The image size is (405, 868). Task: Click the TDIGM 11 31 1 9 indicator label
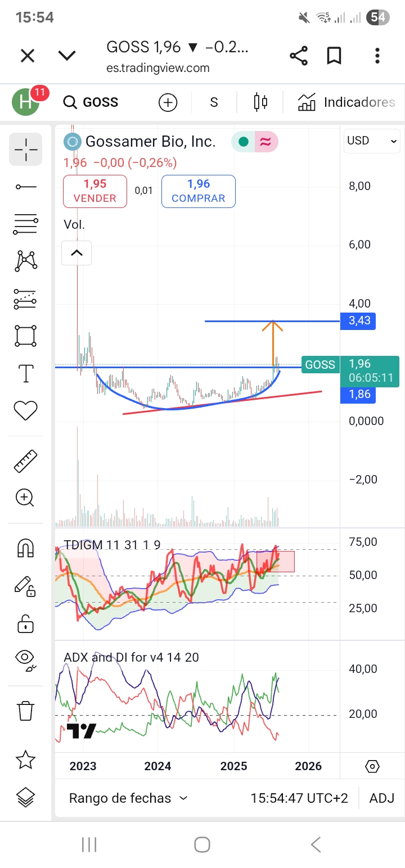pos(112,545)
